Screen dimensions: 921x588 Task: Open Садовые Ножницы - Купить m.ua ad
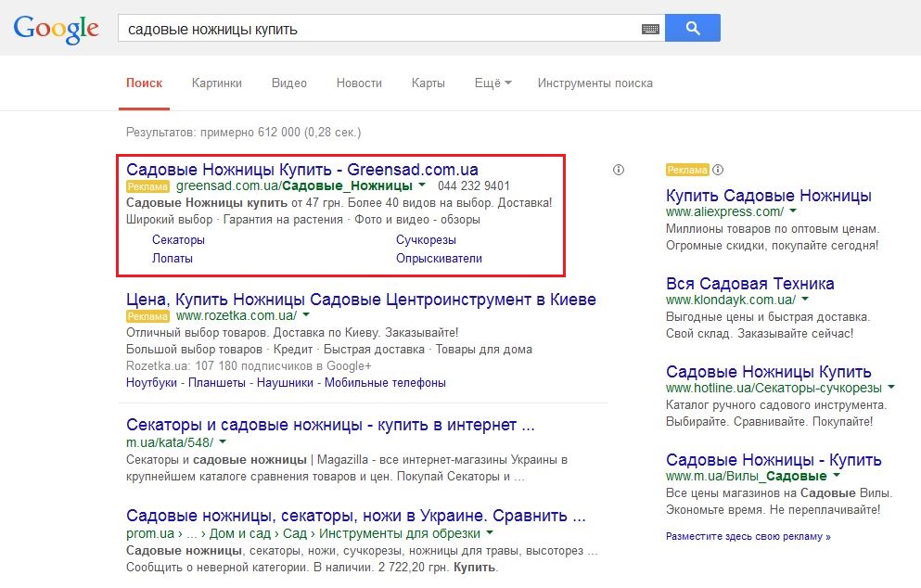pyautogui.click(x=774, y=460)
